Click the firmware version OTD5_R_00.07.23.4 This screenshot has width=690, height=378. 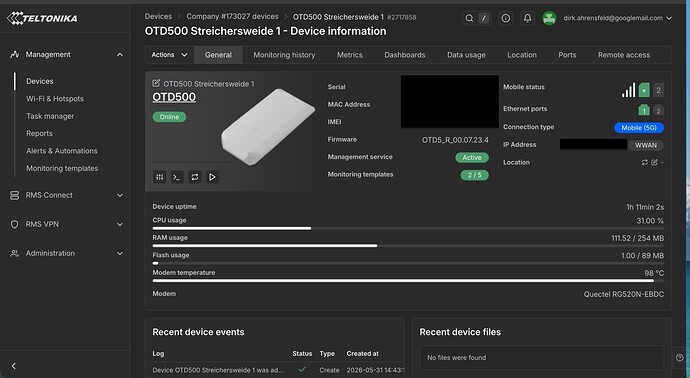(455, 140)
